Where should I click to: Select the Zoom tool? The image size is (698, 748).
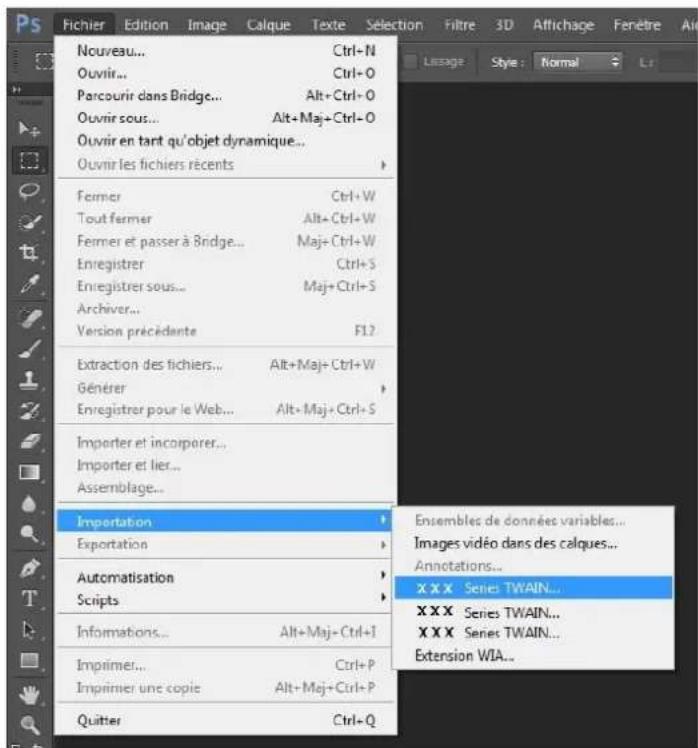click(29, 726)
